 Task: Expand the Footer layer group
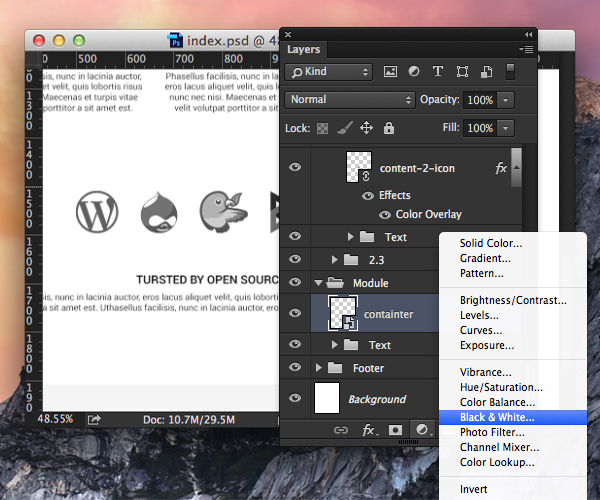coord(318,368)
